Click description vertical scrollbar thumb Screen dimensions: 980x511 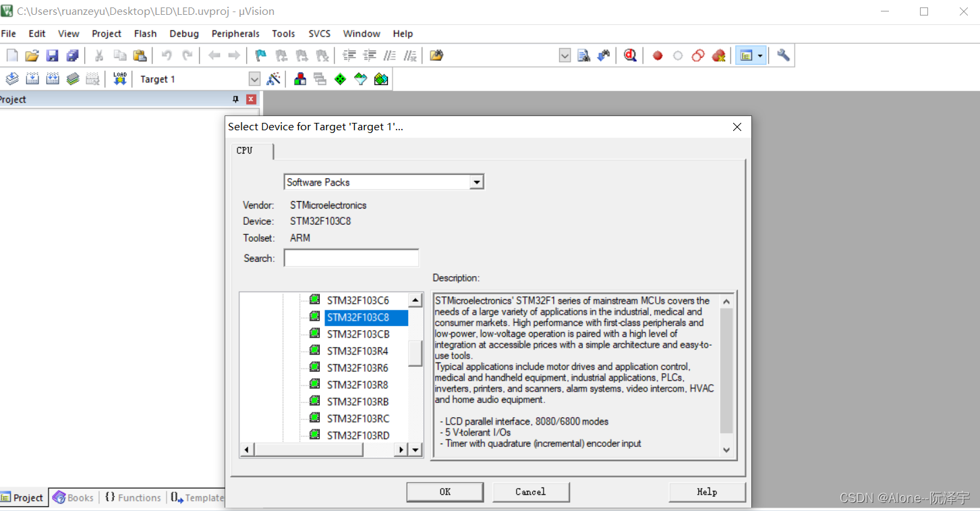[726, 371]
